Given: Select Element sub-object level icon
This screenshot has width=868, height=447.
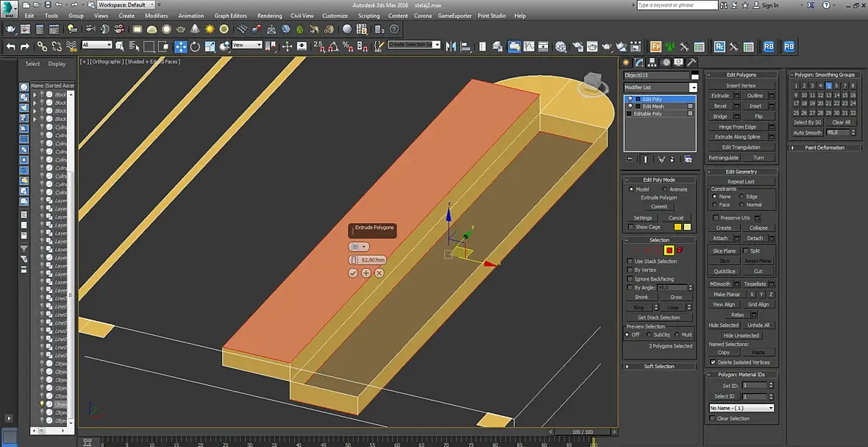Looking at the screenshot, I should [679, 250].
